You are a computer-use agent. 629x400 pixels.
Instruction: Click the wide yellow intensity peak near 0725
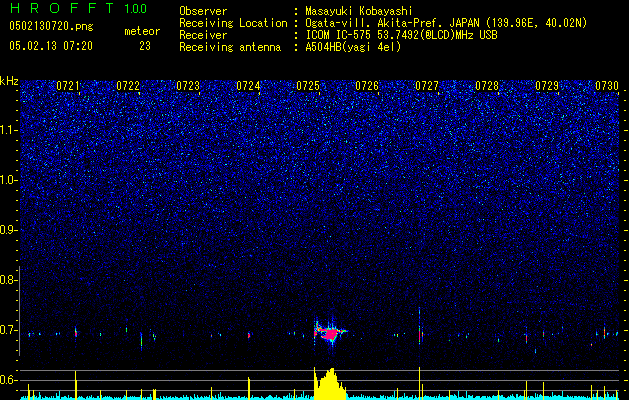[x=329, y=384]
